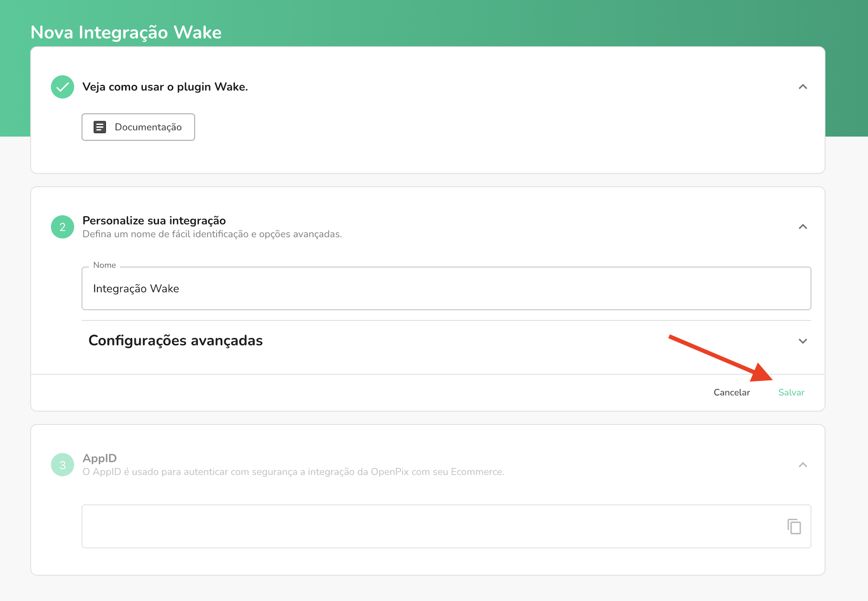Click the AppID section title

click(x=100, y=458)
